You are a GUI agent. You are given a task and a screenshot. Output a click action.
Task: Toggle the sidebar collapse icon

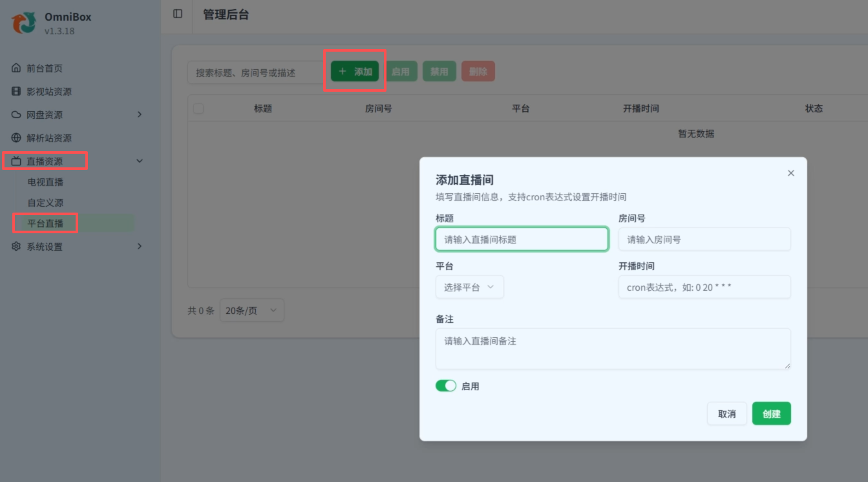click(178, 14)
